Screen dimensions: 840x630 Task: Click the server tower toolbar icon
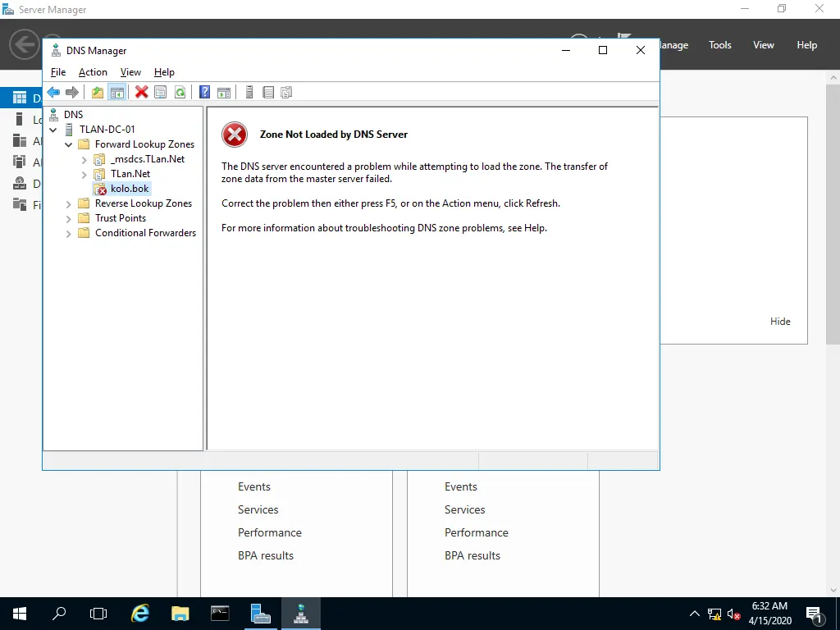(249, 92)
